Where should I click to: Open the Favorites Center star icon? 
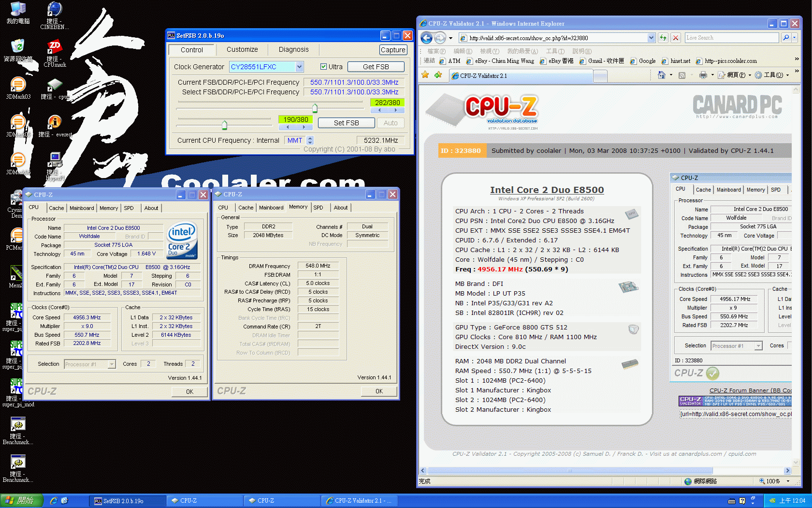click(425, 75)
